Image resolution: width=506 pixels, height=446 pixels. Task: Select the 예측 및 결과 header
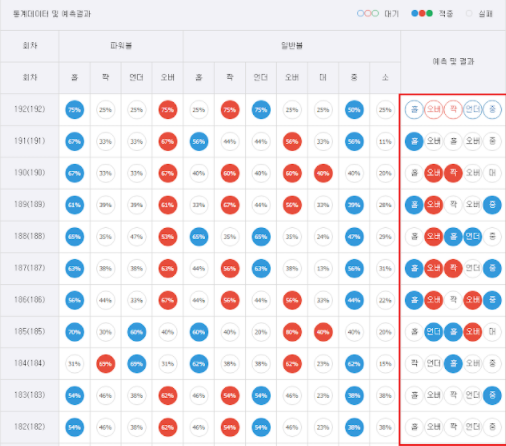pyautogui.click(x=453, y=62)
